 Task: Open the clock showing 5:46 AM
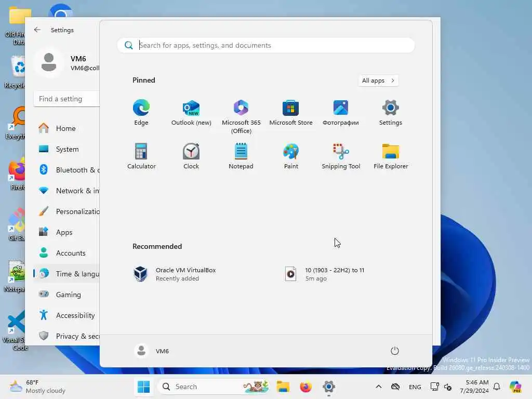tap(474, 387)
